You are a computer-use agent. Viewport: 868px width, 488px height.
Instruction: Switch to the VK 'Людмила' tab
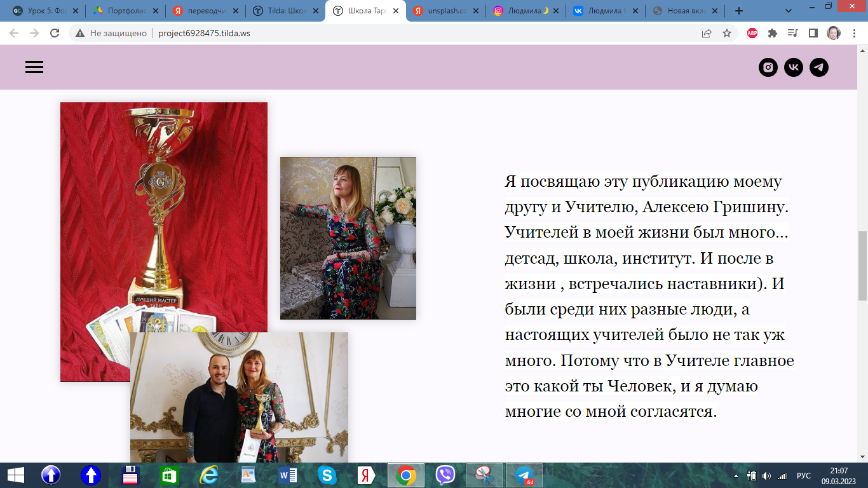pyautogui.click(x=605, y=11)
